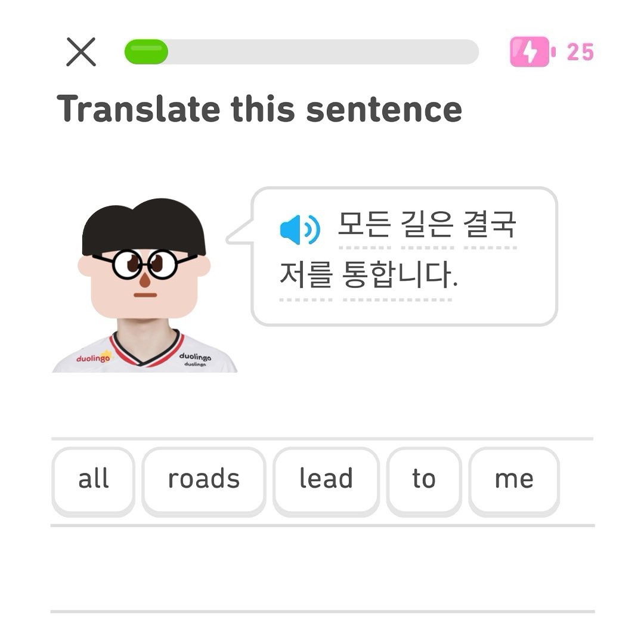Pick the "to" word tile
This screenshot has height=644, width=644.
tap(424, 479)
